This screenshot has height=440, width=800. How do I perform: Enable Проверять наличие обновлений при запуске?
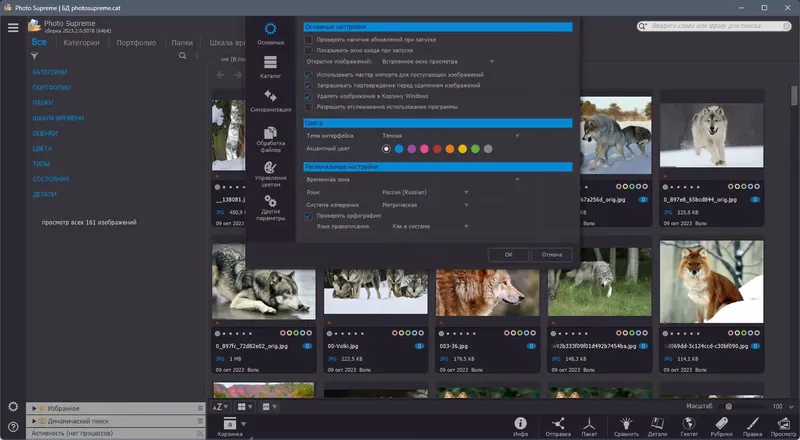308,40
